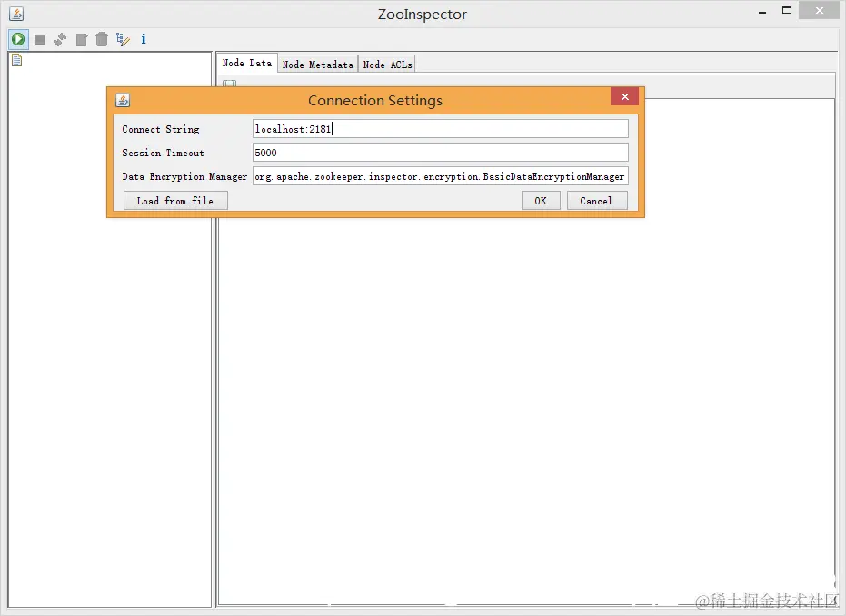Click the green Connect toolbar icon
The width and height of the screenshot is (846, 616).
(x=18, y=39)
